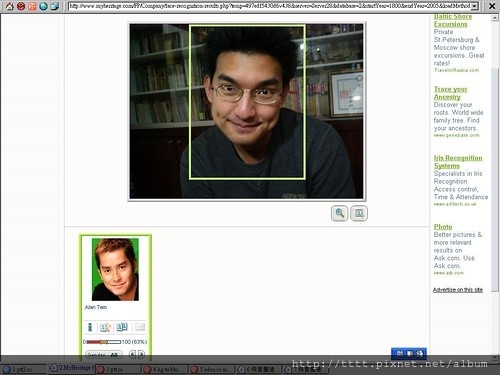Click the blue windows toolbar icon
The image size is (500, 375).
(x=55, y=6)
